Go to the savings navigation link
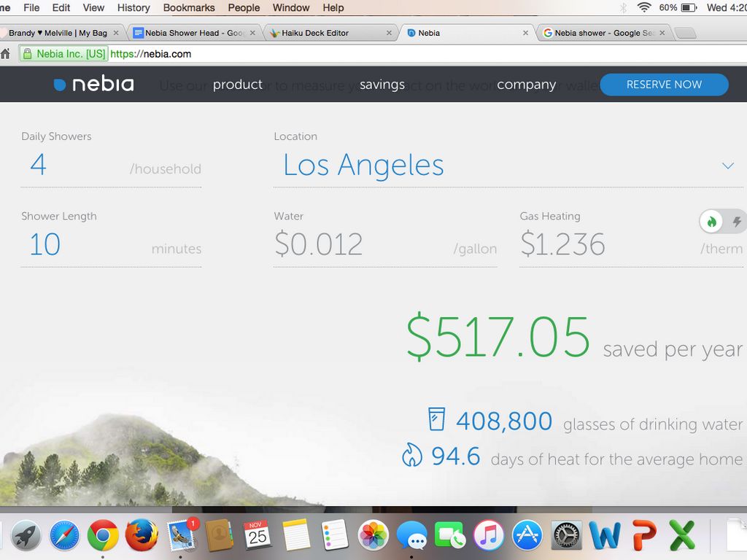Screen dimensions: 747x560 [x=382, y=85]
